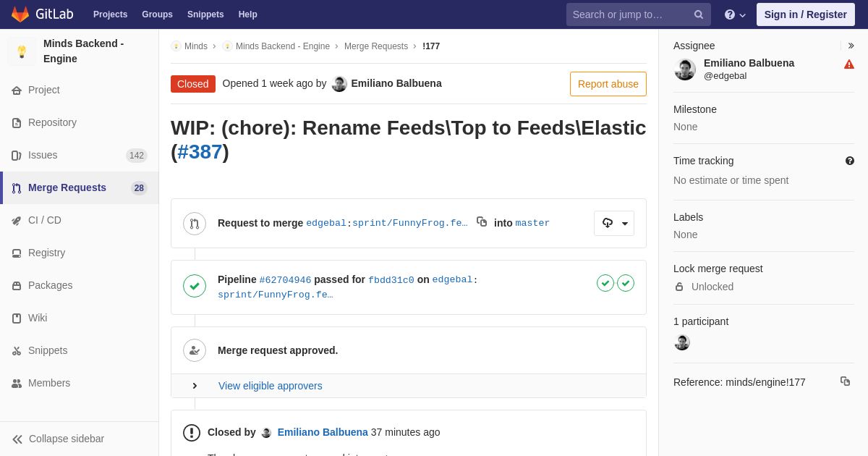Click the search magnifier icon
The width and height of the screenshot is (868, 456).
click(699, 14)
